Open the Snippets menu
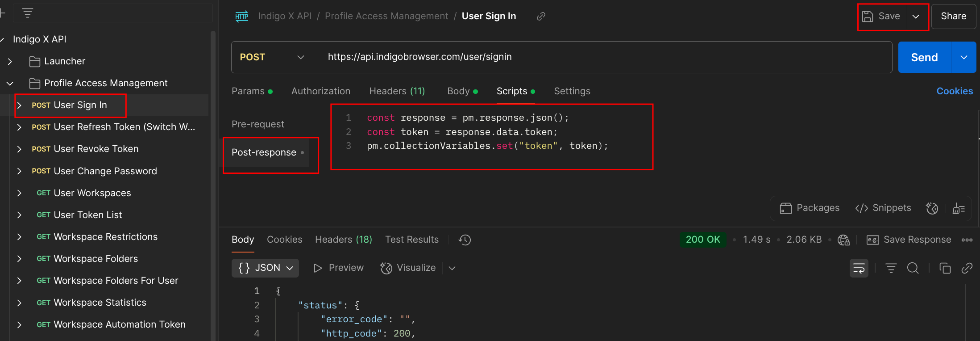 point(883,208)
